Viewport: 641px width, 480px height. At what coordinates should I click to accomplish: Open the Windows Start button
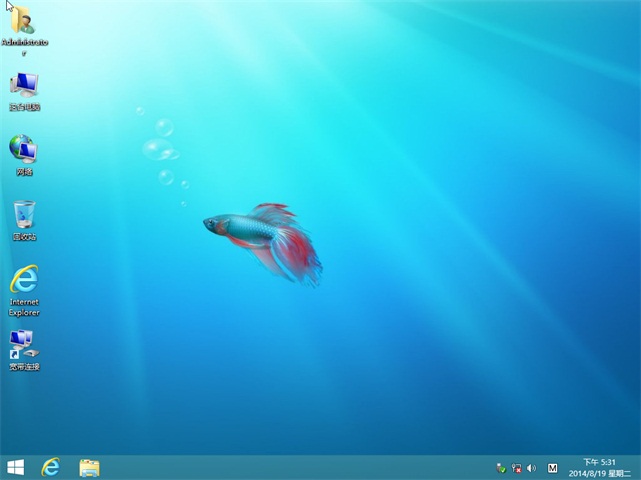click(15, 467)
